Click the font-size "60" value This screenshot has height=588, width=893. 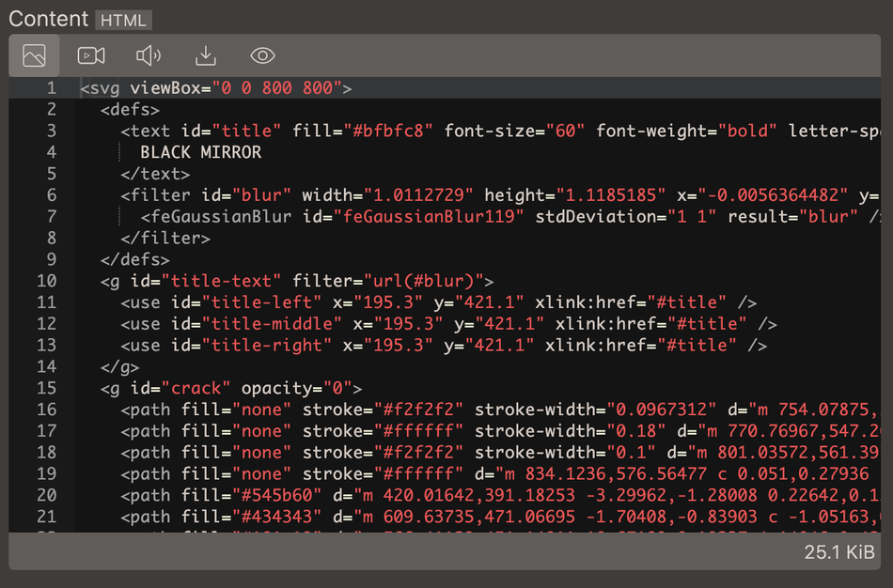point(566,131)
